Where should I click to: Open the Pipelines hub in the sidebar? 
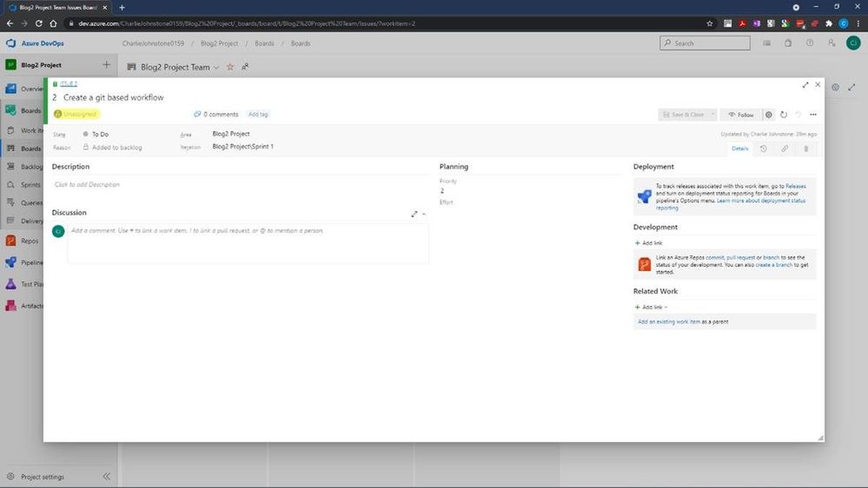tap(23, 262)
